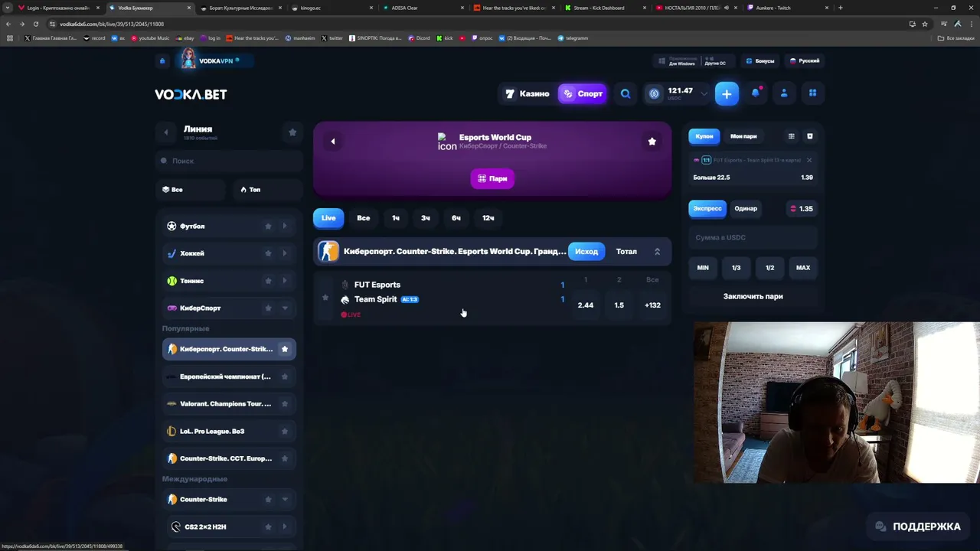Open the user profile icon
The height and width of the screenshot is (551, 980).
(x=784, y=93)
